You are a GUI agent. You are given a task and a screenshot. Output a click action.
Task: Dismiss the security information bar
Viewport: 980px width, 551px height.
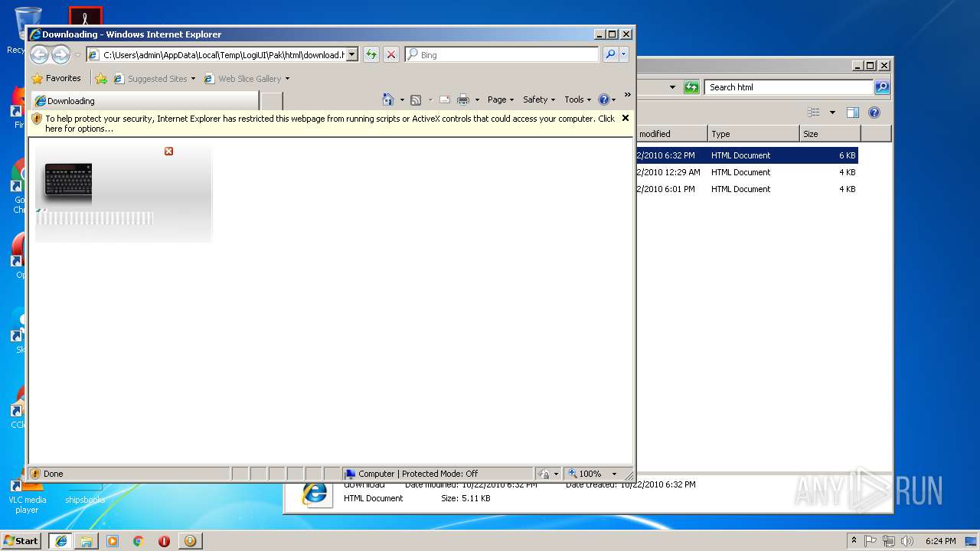626,118
